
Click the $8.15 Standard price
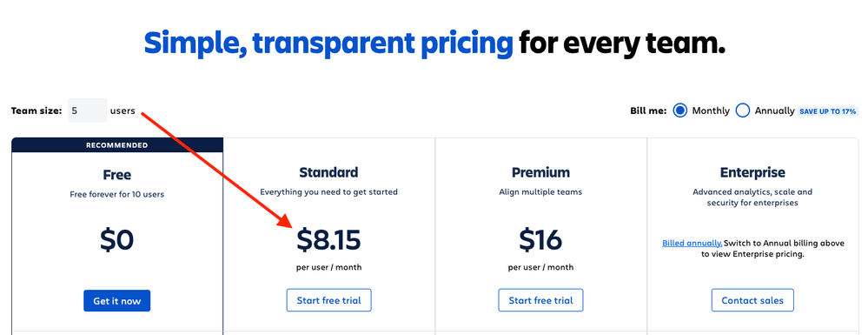tap(328, 239)
